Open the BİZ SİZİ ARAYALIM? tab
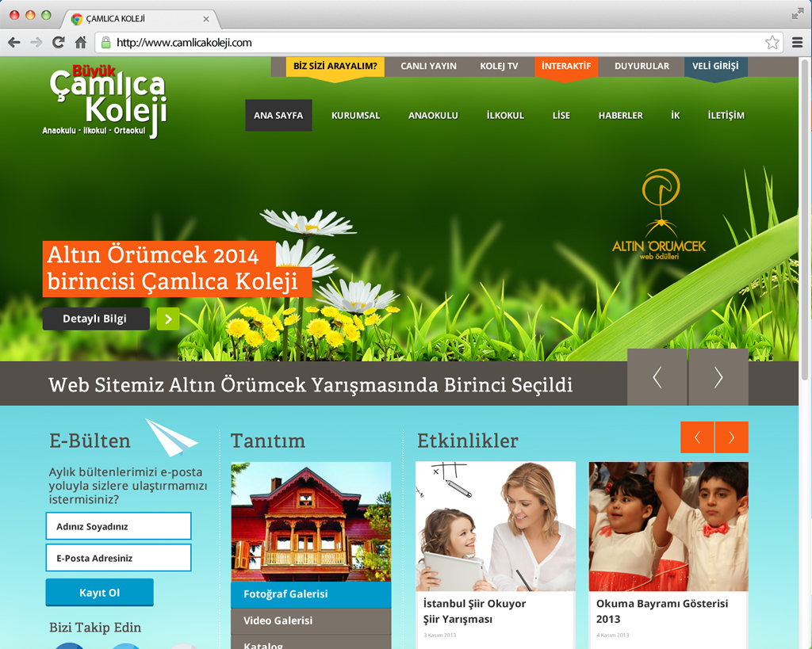This screenshot has height=649, width=812. pos(335,67)
